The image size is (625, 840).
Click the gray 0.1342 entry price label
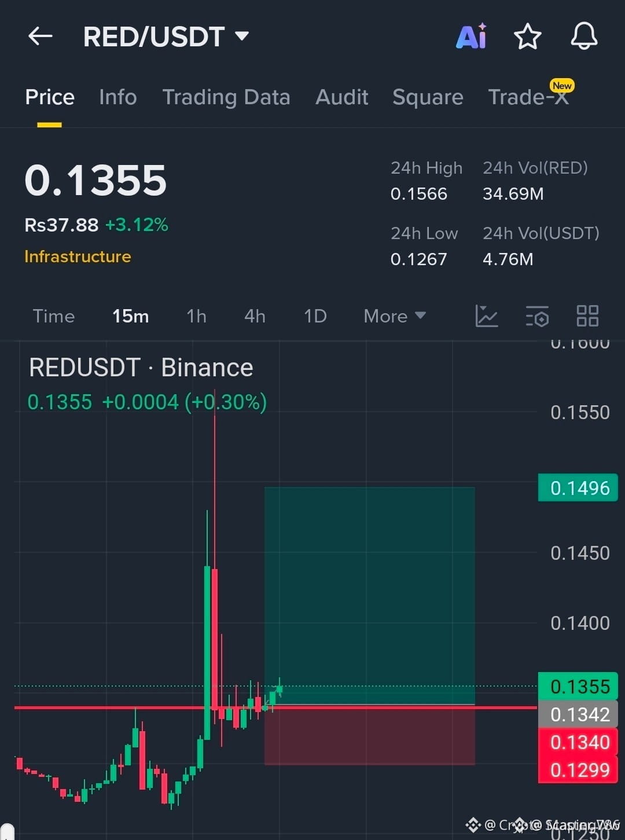pyautogui.click(x=578, y=714)
